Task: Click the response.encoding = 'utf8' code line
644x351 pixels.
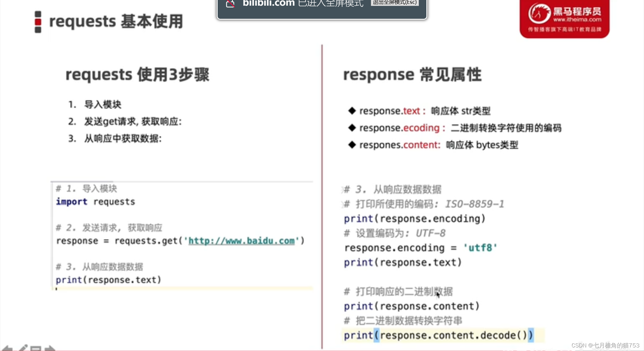Action: [x=420, y=248]
